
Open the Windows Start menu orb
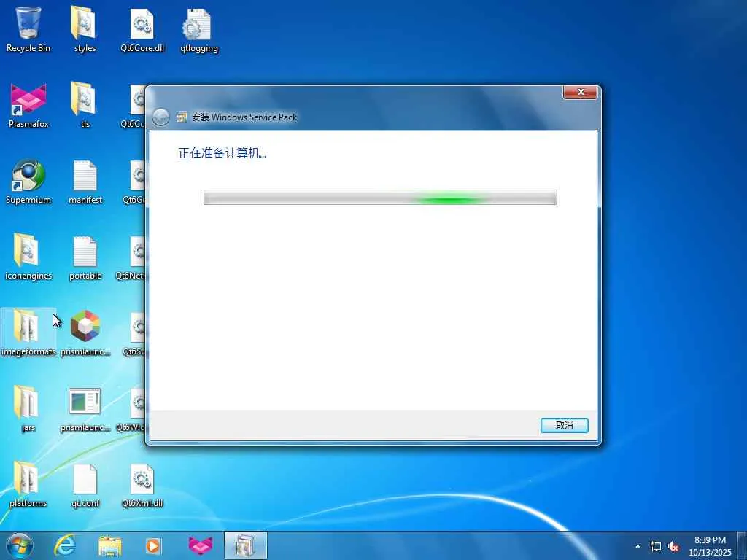[x=20, y=545]
